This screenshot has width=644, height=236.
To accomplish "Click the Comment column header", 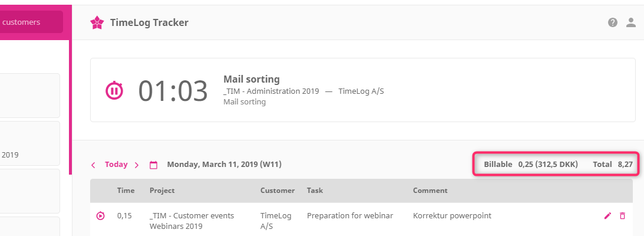I will click(x=430, y=191).
